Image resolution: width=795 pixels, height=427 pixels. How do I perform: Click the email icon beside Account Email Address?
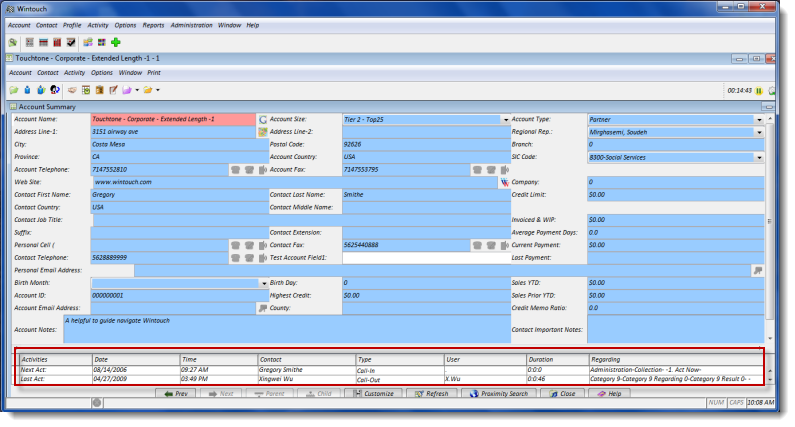[x=263, y=308]
